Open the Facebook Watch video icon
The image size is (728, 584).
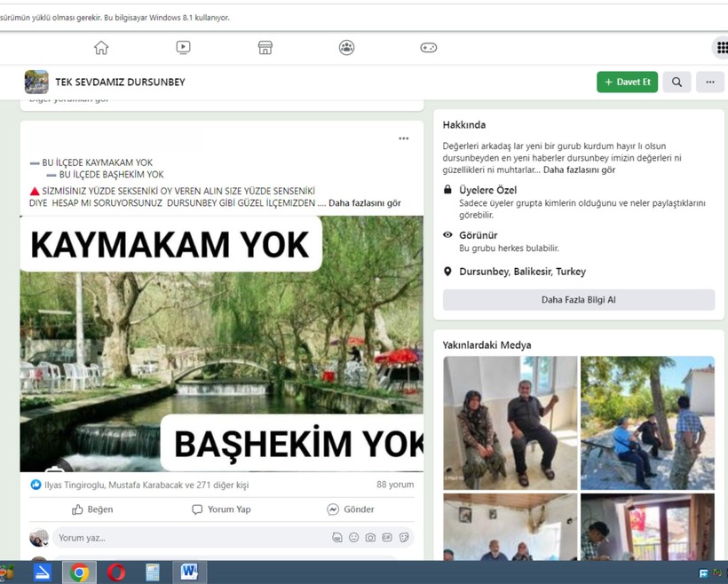pyautogui.click(x=183, y=47)
